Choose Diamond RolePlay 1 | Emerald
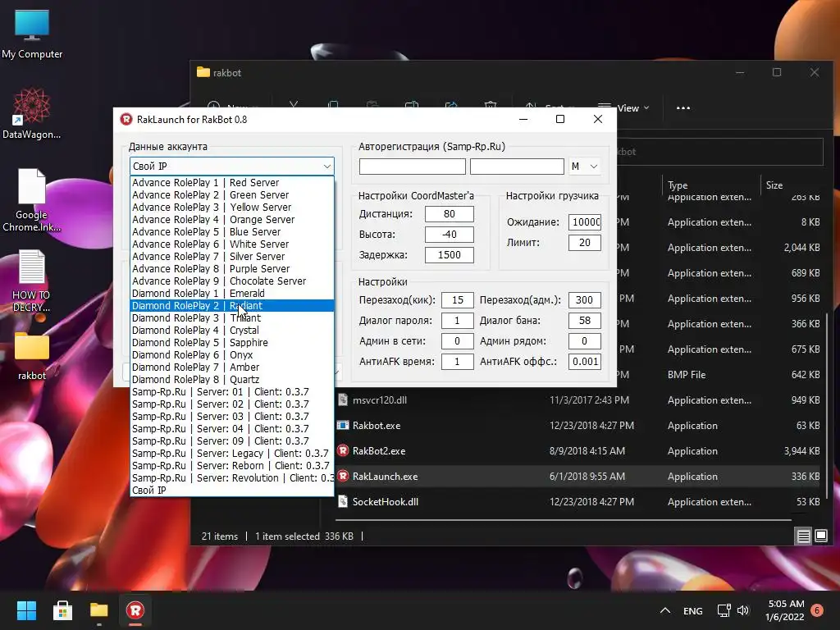840x630 pixels. tap(232, 294)
